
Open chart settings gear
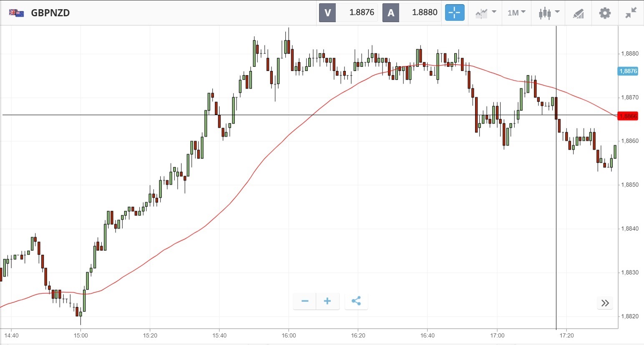(605, 13)
